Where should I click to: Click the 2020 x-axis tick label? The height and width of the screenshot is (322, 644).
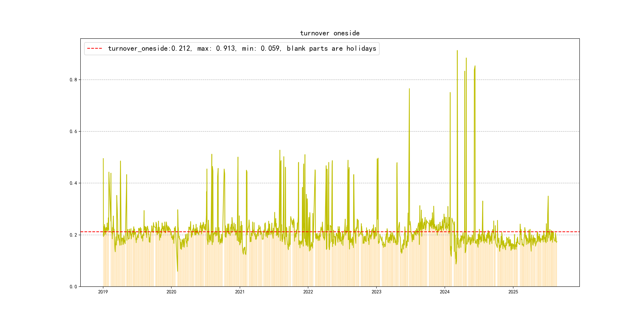coord(171,292)
